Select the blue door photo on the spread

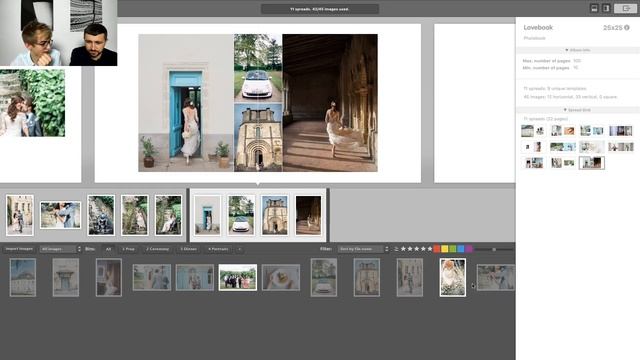(x=186, y=103)
